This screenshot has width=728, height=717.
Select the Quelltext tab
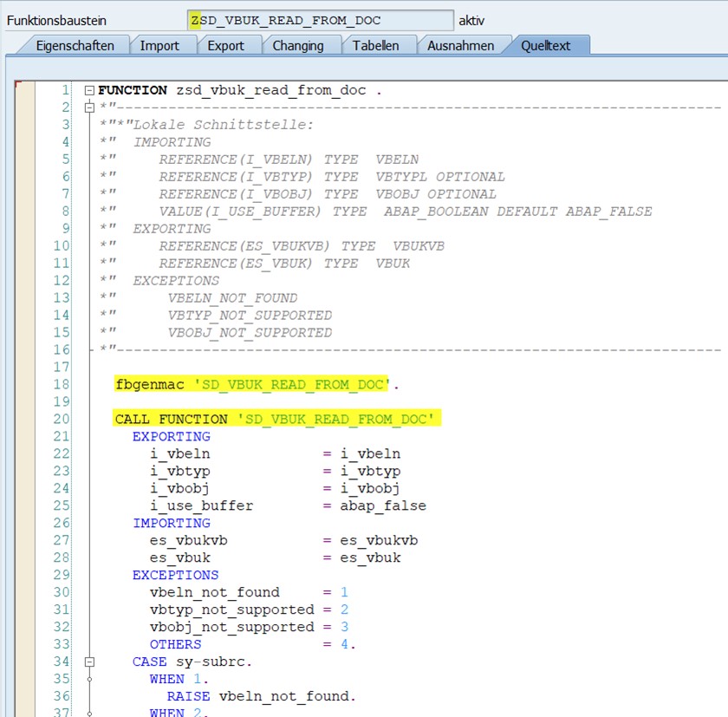coord(545,45)
